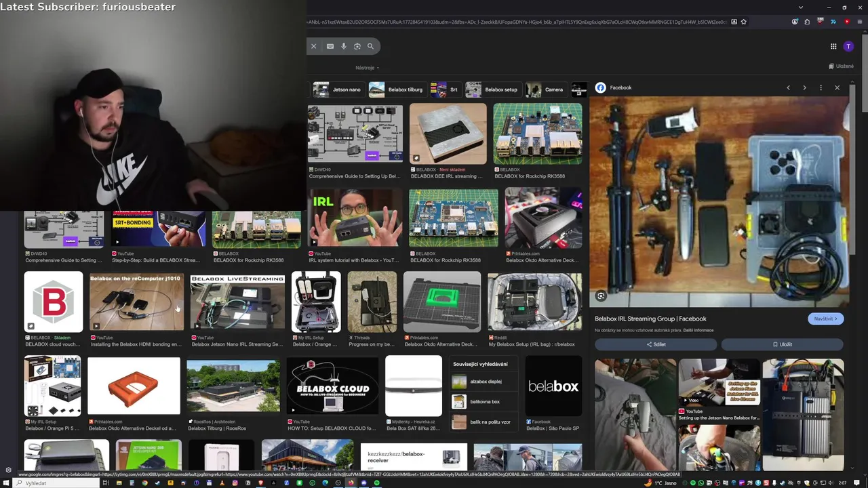The image size is (868, 488).
Task: Start voice search with the microphone
Action: tap(344, 46)
